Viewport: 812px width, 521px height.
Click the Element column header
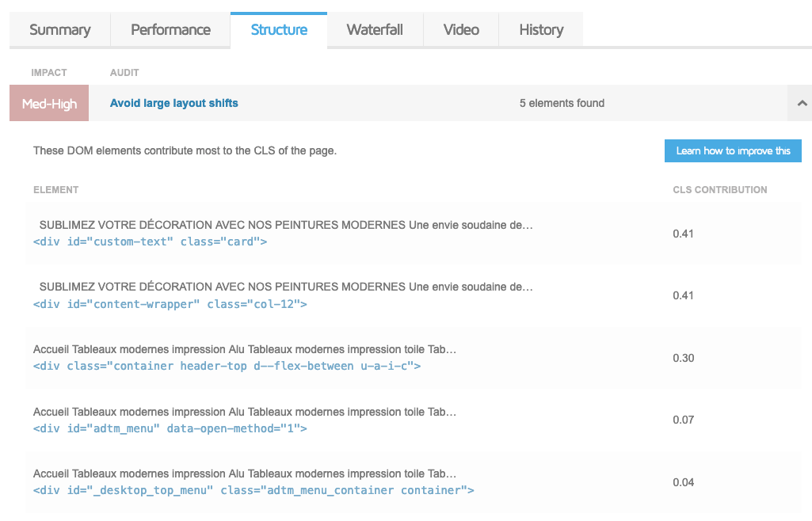click(x=55, y=190)
